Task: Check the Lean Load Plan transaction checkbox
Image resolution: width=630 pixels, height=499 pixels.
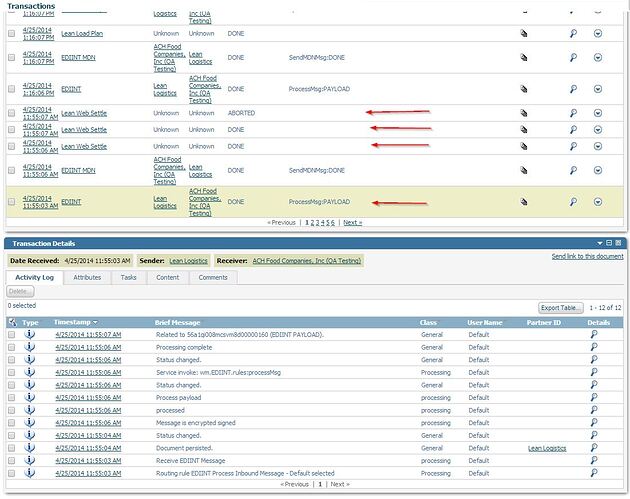Action: click(x=12, y=34)
